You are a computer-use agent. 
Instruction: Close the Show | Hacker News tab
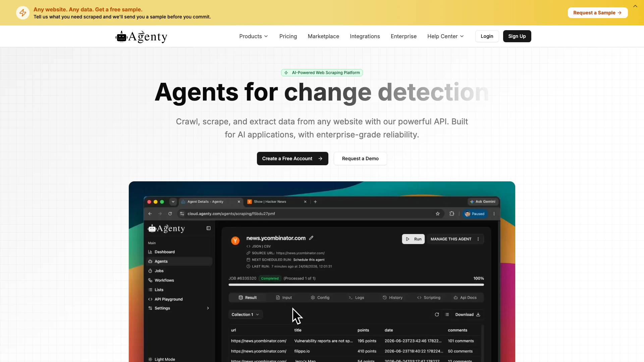tap(305, 201)
